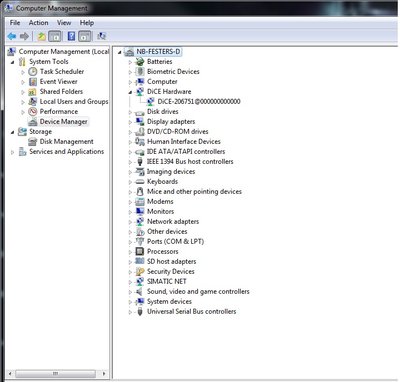The height and width of the screenshot is (382, 400).
Task: Click the Sound, video and game controllers icon
Action: click(x=140, y=292)
